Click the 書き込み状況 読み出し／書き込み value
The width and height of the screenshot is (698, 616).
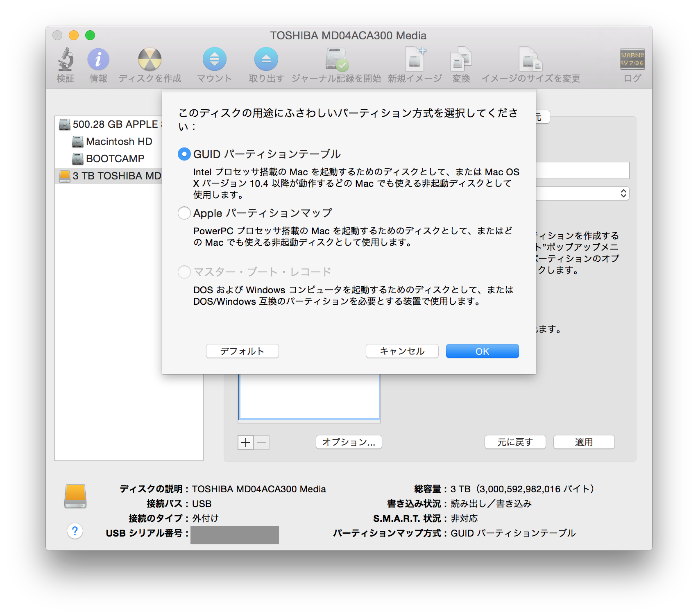[x=491, y=504]
